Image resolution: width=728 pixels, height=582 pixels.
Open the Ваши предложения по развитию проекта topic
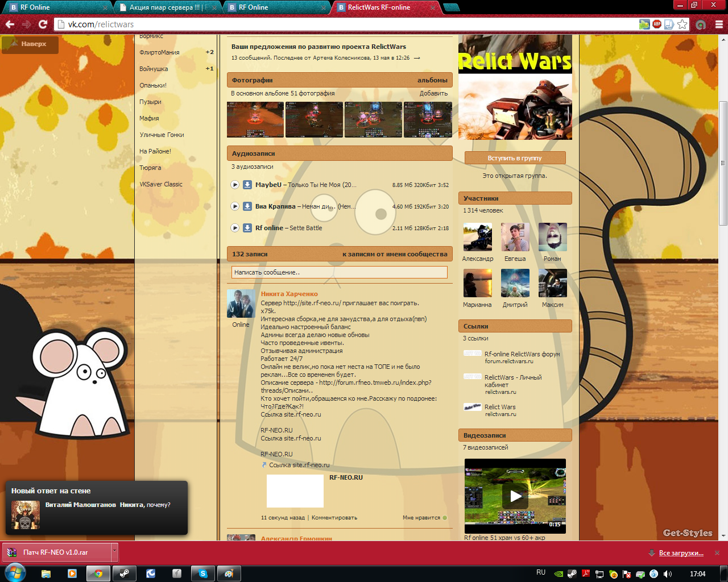tap(318, 47)
